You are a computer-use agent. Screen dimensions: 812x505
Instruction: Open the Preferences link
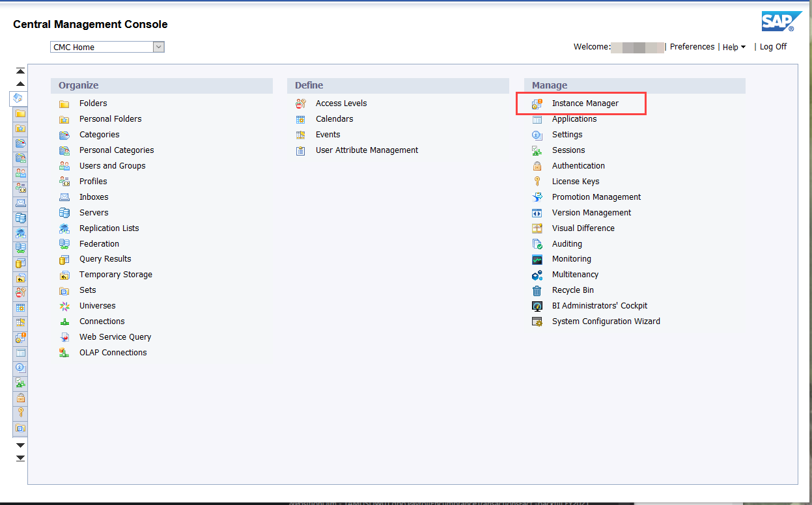(692, 47)
